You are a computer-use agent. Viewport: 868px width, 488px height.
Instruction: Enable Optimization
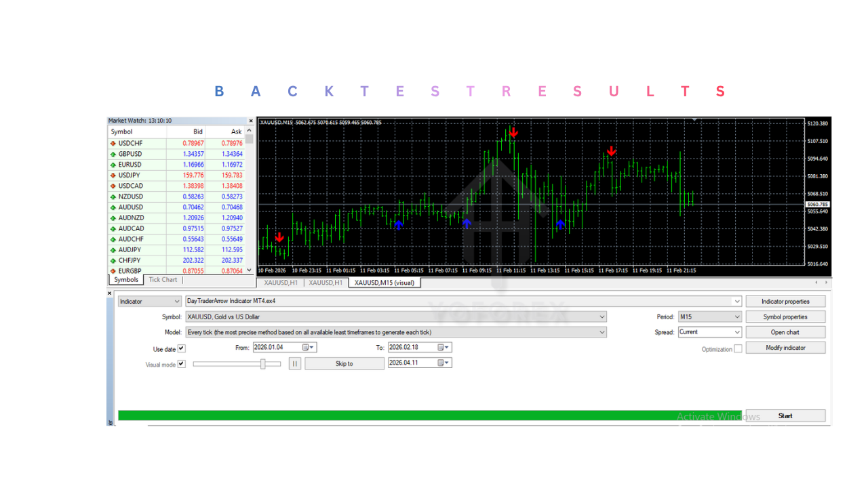738,348
